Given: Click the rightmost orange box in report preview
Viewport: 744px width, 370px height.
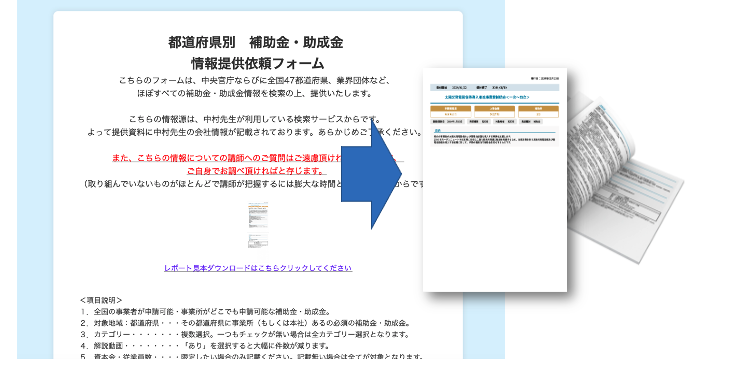Looking at the screenshot, I should tap(539, 111).
